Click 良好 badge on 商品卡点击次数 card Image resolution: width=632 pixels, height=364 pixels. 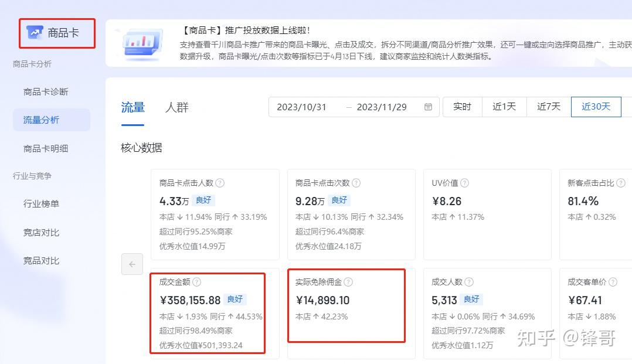339,200
